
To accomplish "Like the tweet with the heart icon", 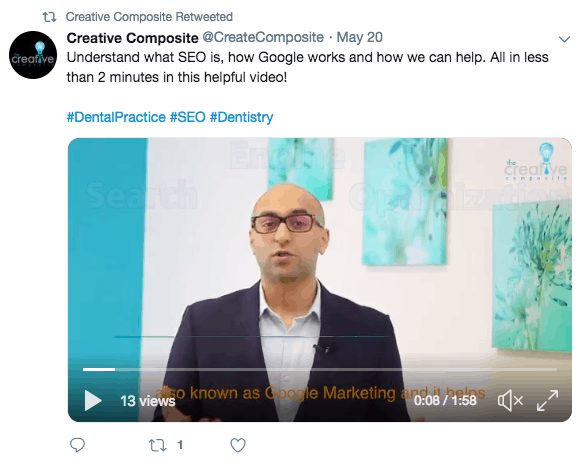I will click(238, 445).
